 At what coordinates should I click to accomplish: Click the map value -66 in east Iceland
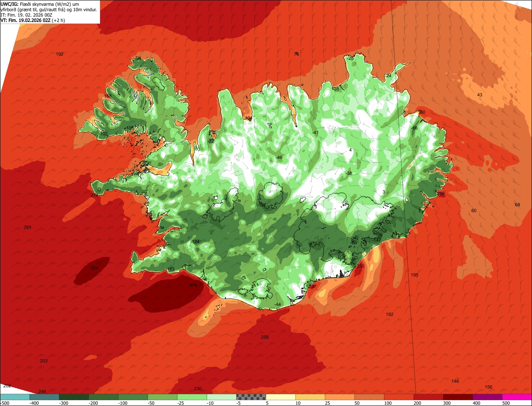click(x=414, y=128)
